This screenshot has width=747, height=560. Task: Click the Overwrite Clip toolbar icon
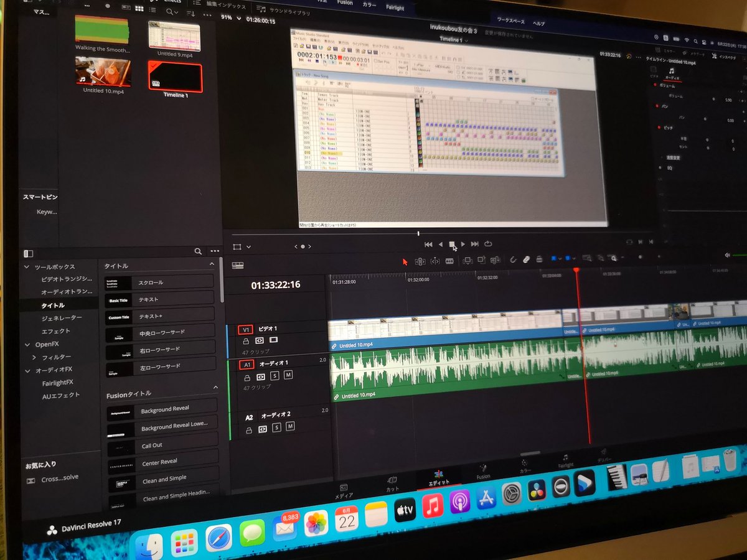(x=482, y=260)
